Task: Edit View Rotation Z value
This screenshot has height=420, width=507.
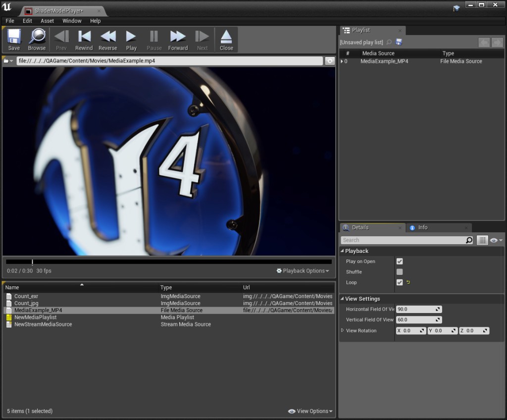Action: coord(474,331)
